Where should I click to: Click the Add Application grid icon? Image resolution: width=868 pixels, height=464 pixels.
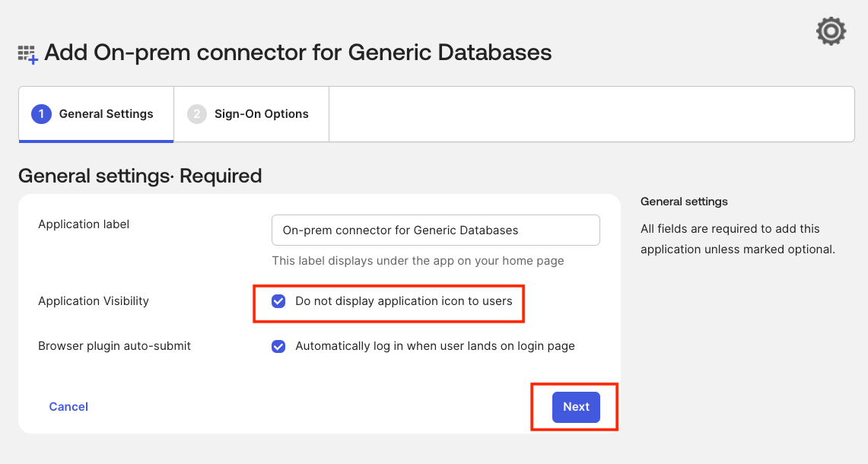coord(25,52)
